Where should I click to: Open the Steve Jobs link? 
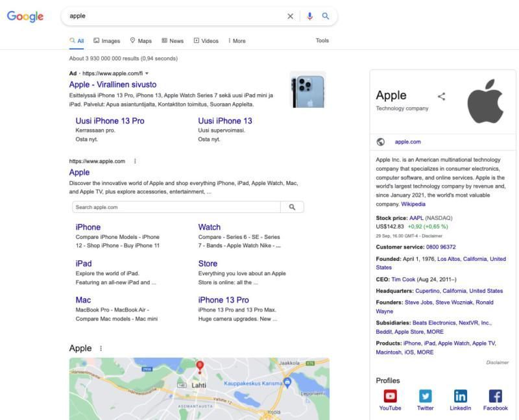[x=418, y=303]
